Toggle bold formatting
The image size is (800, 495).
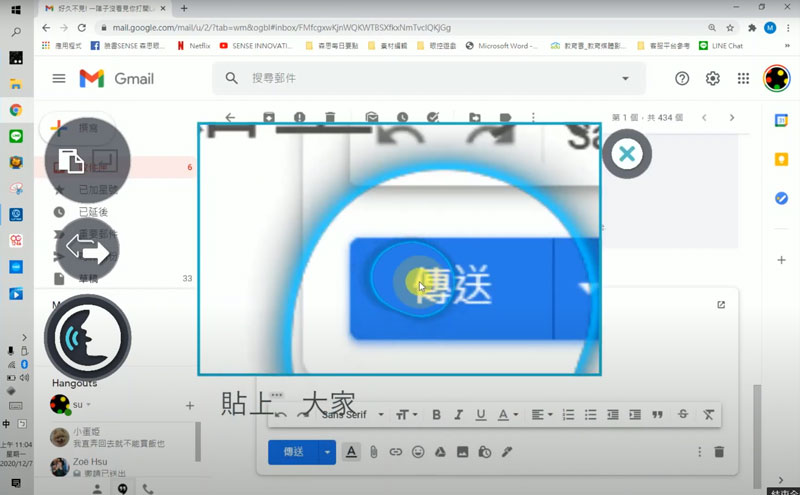tap(436, 414)
